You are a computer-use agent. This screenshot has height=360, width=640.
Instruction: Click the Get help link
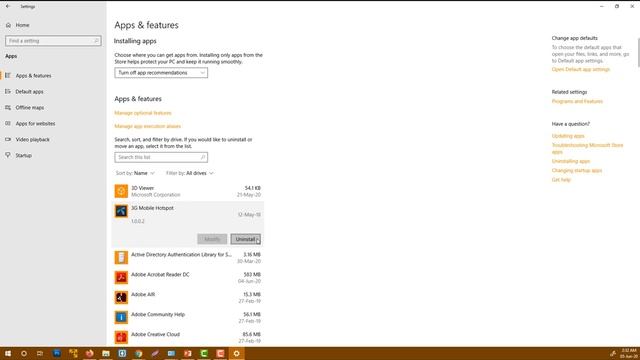tap(561, 180)
